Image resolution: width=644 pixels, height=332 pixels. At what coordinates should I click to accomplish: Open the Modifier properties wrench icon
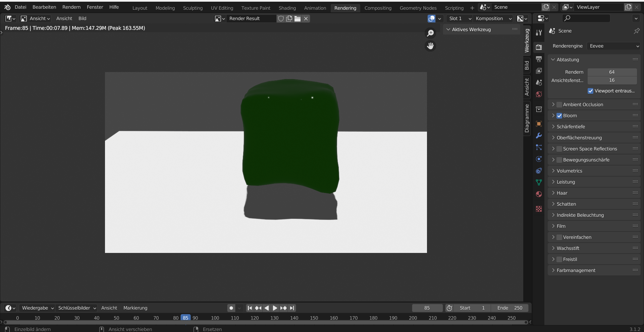click(539, 136)
